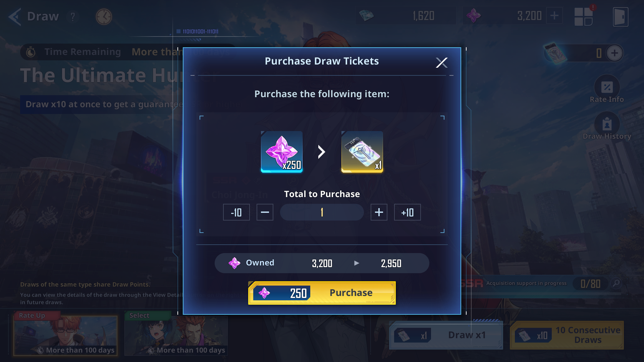The width and height of the screenshot is (644, 362).
Task: Add draw tickets with the plus icon
Action: click(x=614, y=53)
